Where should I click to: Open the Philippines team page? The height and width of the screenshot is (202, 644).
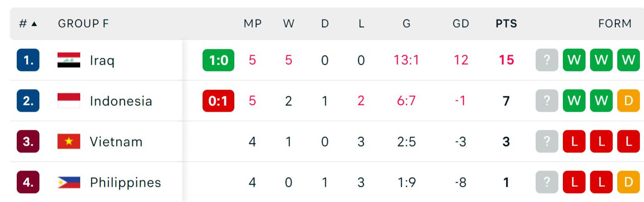pyautogui.click(x=125, y=182)
